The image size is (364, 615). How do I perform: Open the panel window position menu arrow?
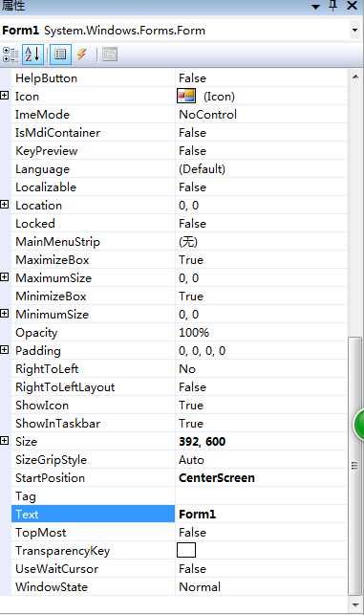point(316,7)
